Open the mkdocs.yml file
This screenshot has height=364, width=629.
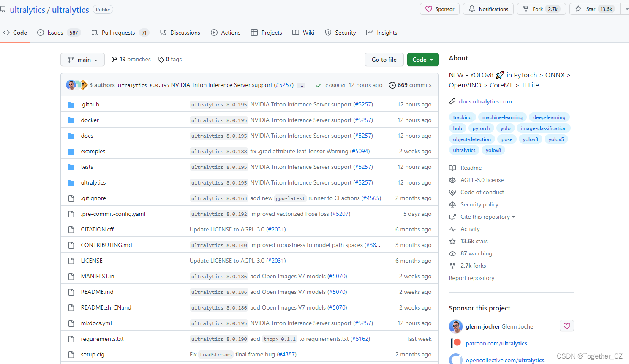[x=96, y=323]
